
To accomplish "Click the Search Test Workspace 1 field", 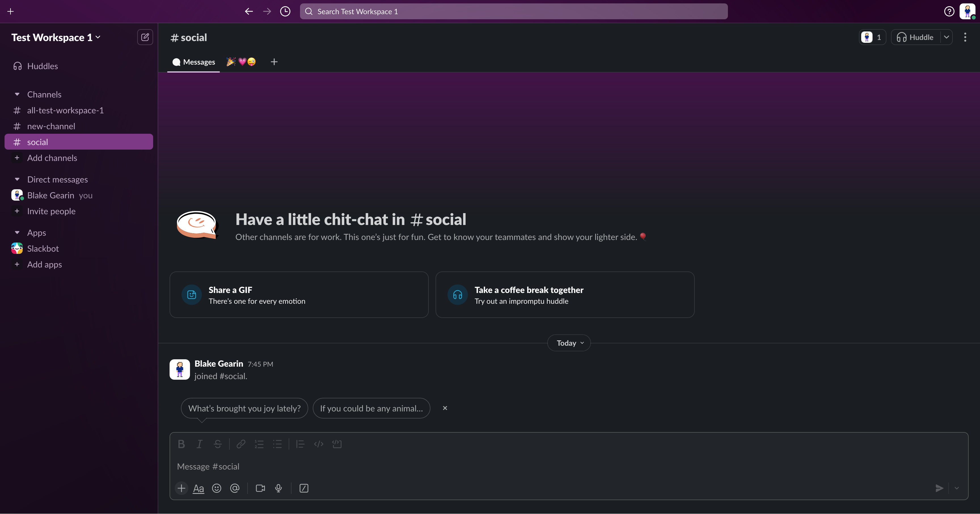I will [x=514, y=11].
